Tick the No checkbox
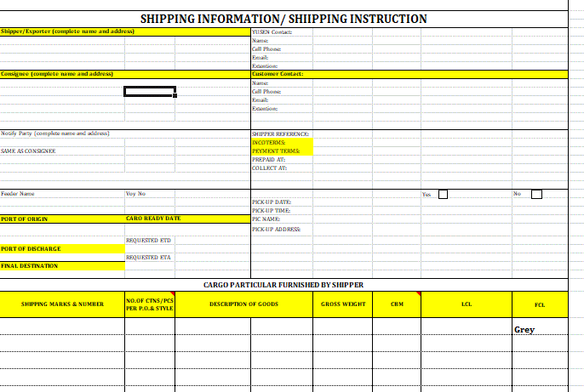The width and height of the screenshot is (584, 392). coord(536,194)
